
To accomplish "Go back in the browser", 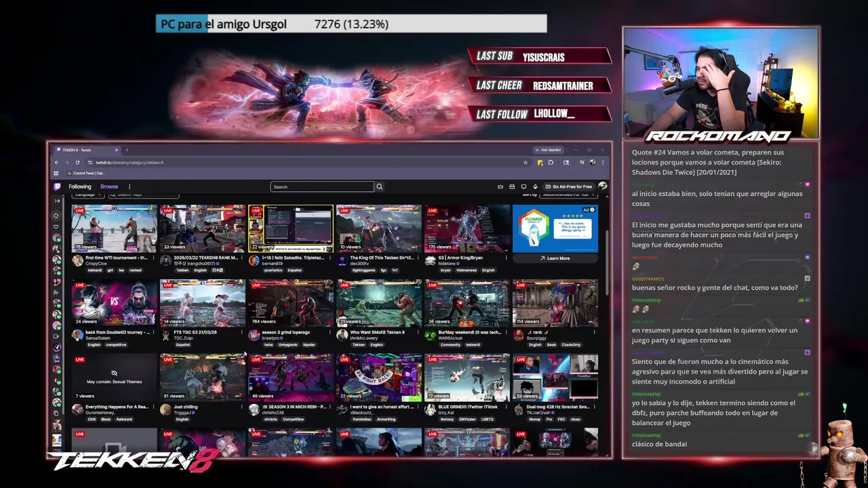I will 58,163.
